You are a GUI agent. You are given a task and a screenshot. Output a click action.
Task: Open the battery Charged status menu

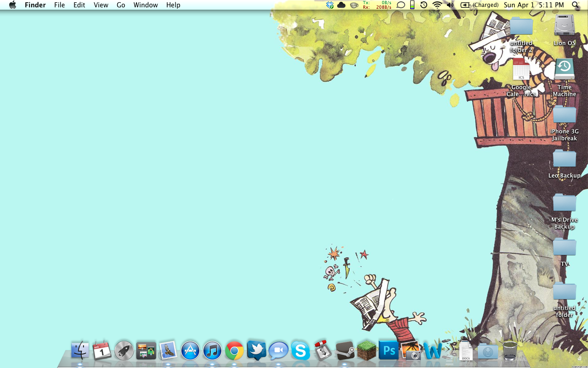pyautogui.click(x=480, y=5)
